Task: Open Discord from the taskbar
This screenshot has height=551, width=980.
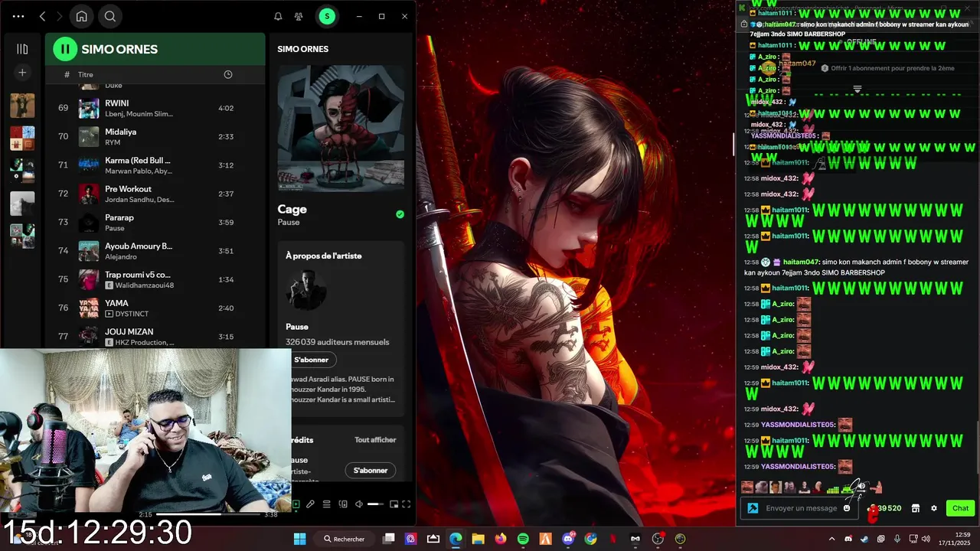Action: [568, 539]
